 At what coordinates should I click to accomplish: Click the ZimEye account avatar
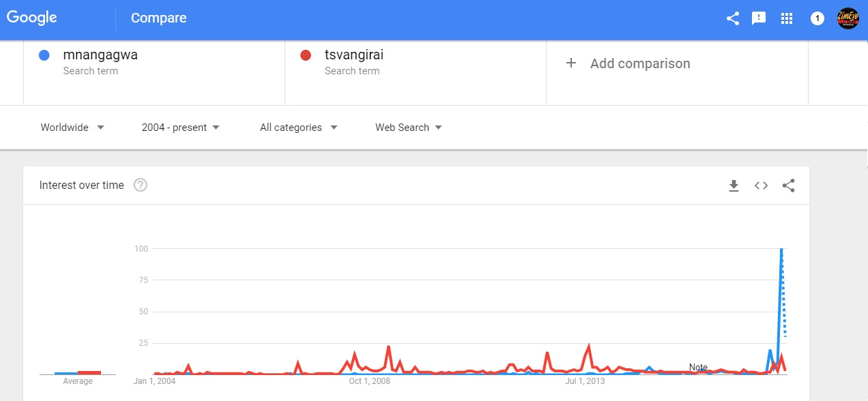coord(848,18)
